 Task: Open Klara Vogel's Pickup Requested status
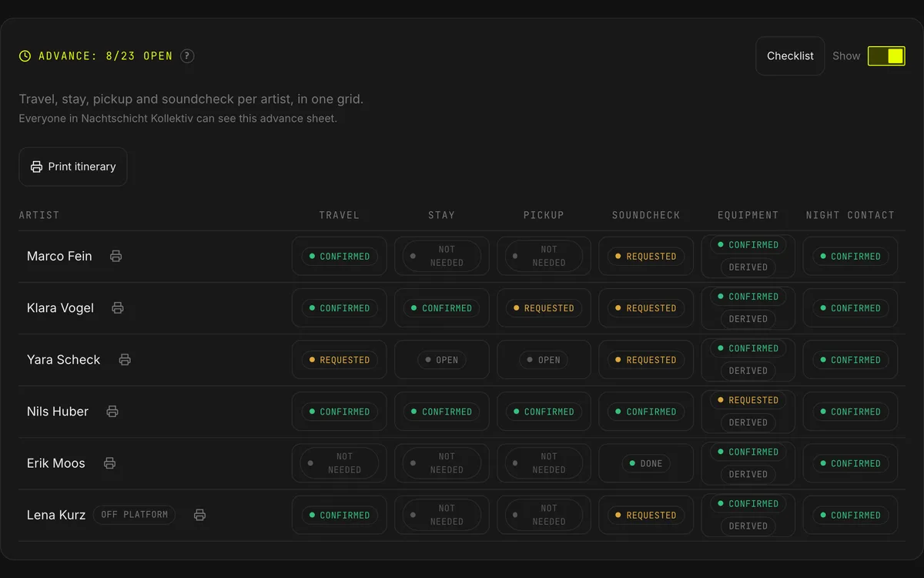(x=544, y=308)
